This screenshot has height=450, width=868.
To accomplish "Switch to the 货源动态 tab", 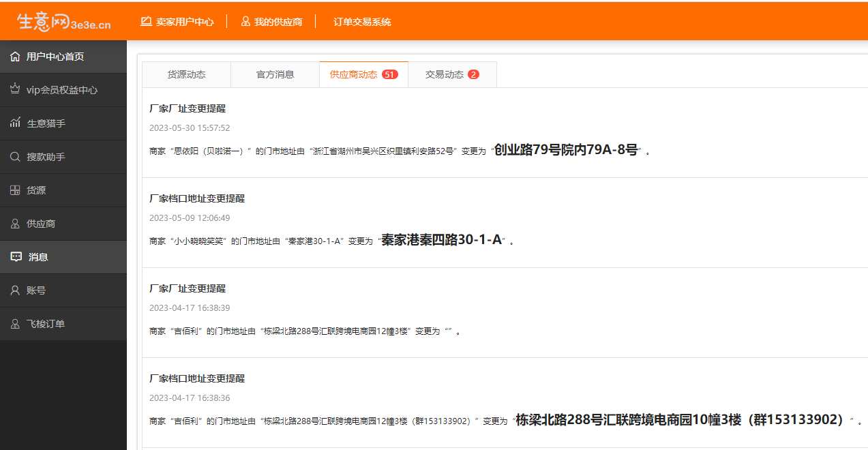I will 187,74.
